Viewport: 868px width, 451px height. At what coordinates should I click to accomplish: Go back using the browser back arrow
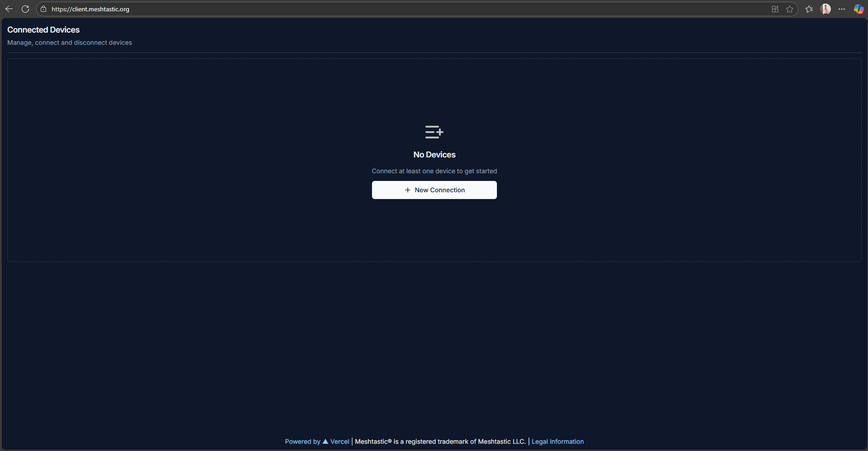tap(9, 9)
